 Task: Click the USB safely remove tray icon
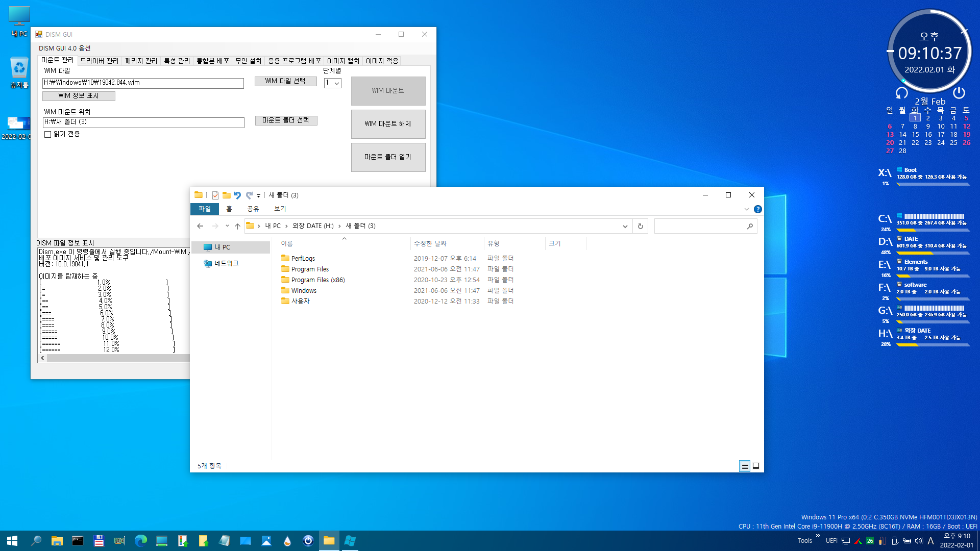tap(894, 541)
